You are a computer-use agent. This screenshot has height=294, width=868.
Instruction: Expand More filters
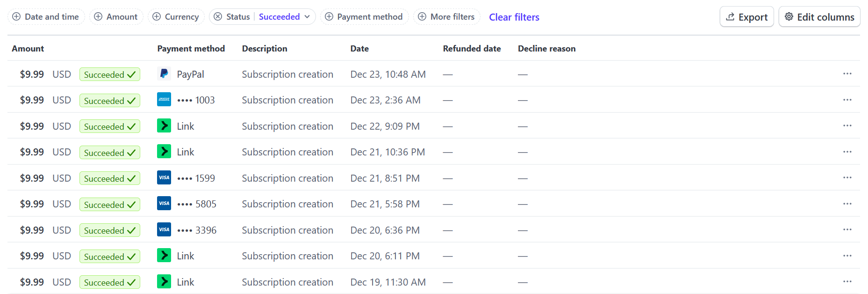pos(446,17)
